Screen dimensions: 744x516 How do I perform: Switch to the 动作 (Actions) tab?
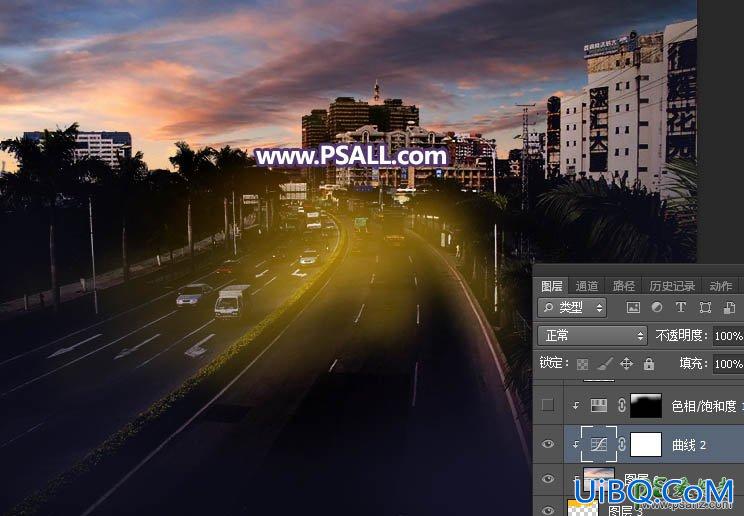(720, 286)
